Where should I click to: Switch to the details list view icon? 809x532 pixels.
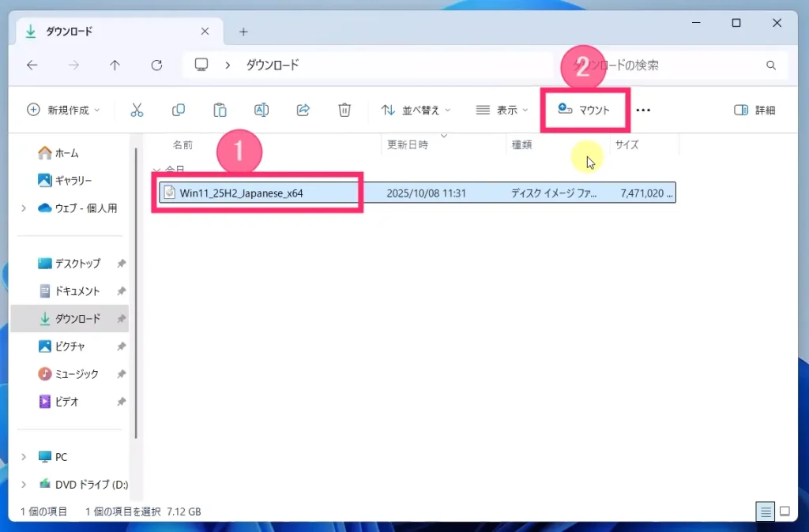[766, 511]
